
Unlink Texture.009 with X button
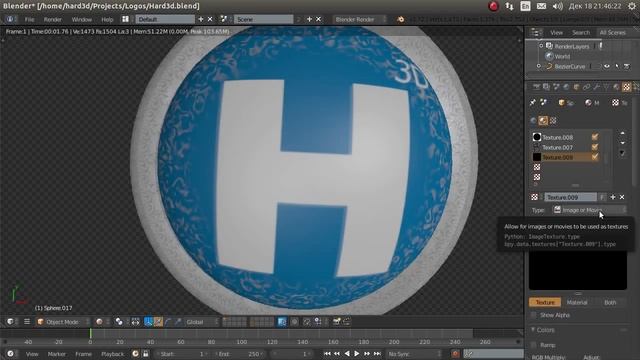point(622,197)
